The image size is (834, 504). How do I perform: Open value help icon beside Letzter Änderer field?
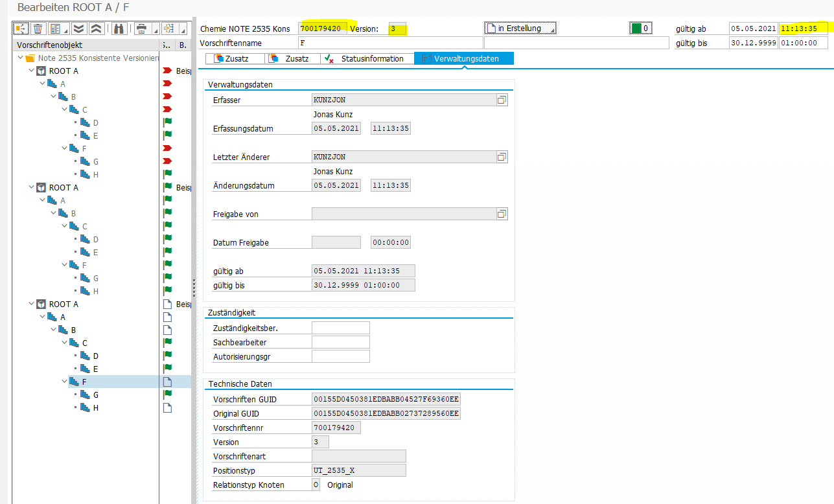point(502,157)
